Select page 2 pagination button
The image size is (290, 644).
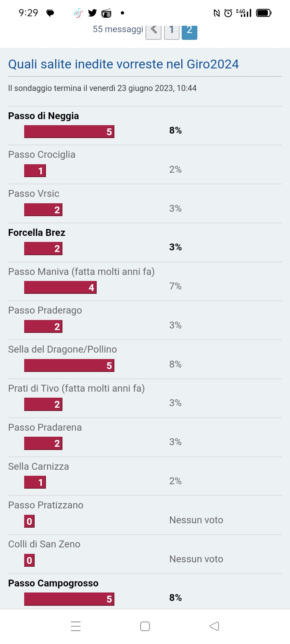click(x=189, y=30)
